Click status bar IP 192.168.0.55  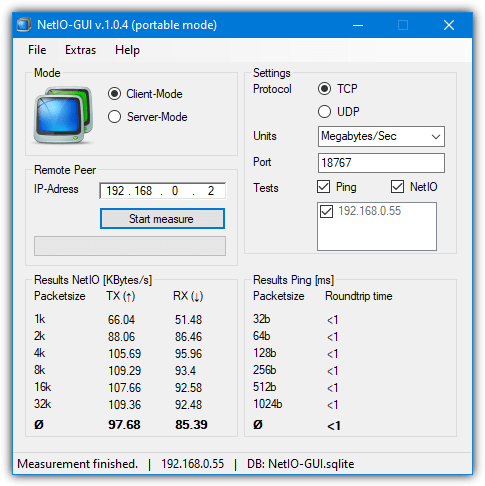click(x=193, y=464)
